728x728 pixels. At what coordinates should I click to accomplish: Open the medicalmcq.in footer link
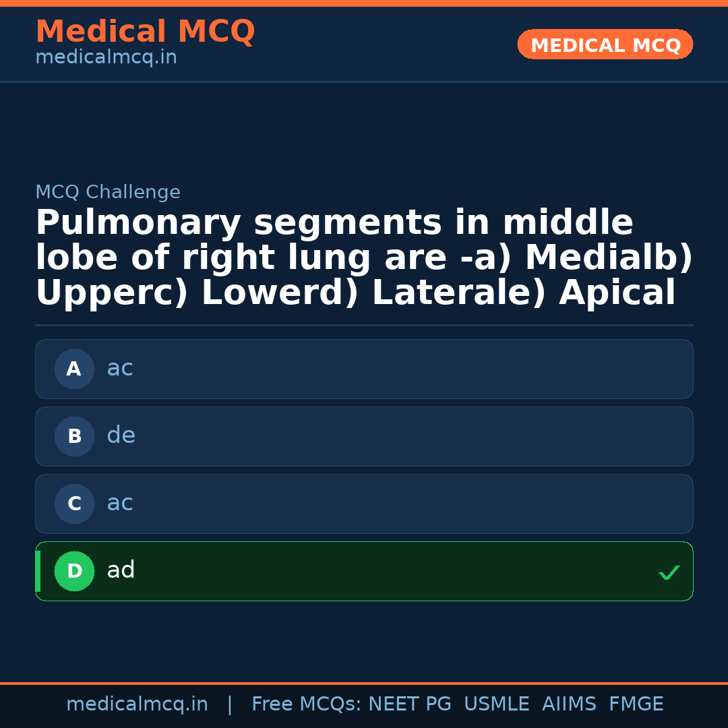138,704
